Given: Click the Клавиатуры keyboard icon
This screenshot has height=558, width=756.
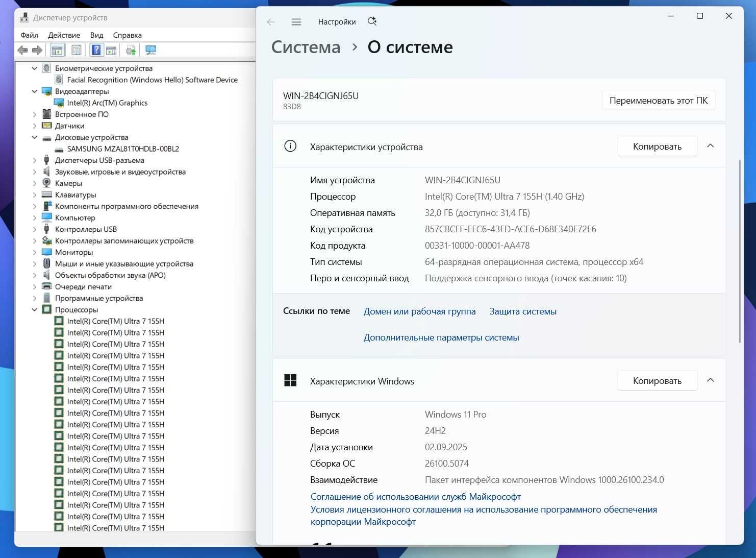Looking at the screenshot, I should click(46, 195).
